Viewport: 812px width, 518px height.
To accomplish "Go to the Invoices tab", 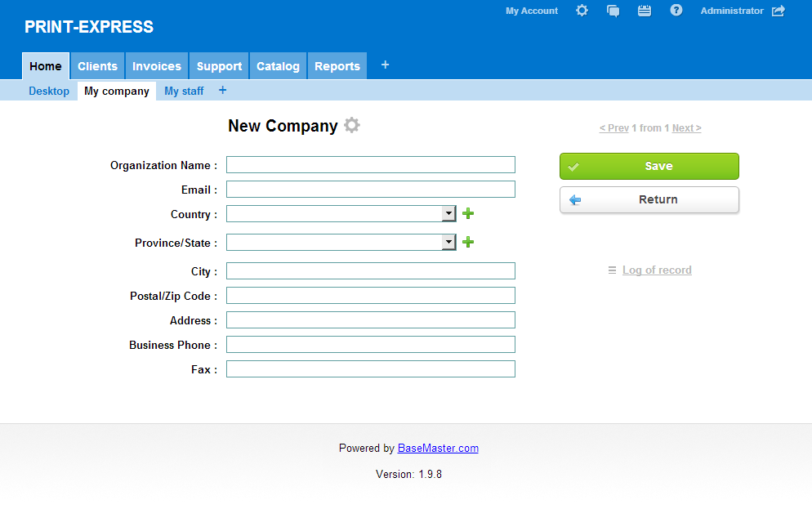I will tap(157, 66).
